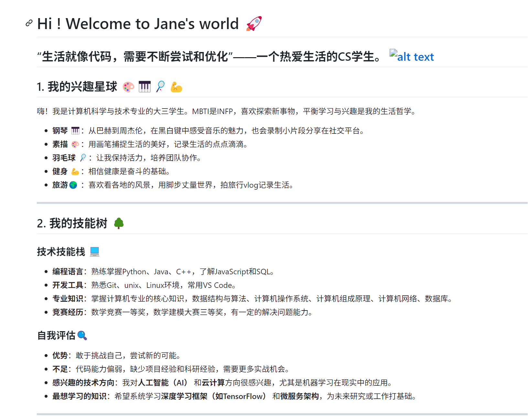528x420 pixels.
Task: Click the rocket emoji in the main heading
Action: [254, 24]
